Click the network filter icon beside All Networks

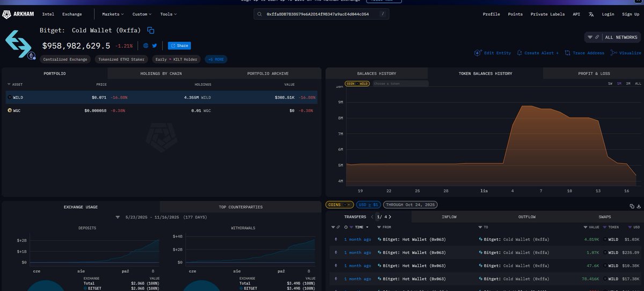tap(590, 38)
